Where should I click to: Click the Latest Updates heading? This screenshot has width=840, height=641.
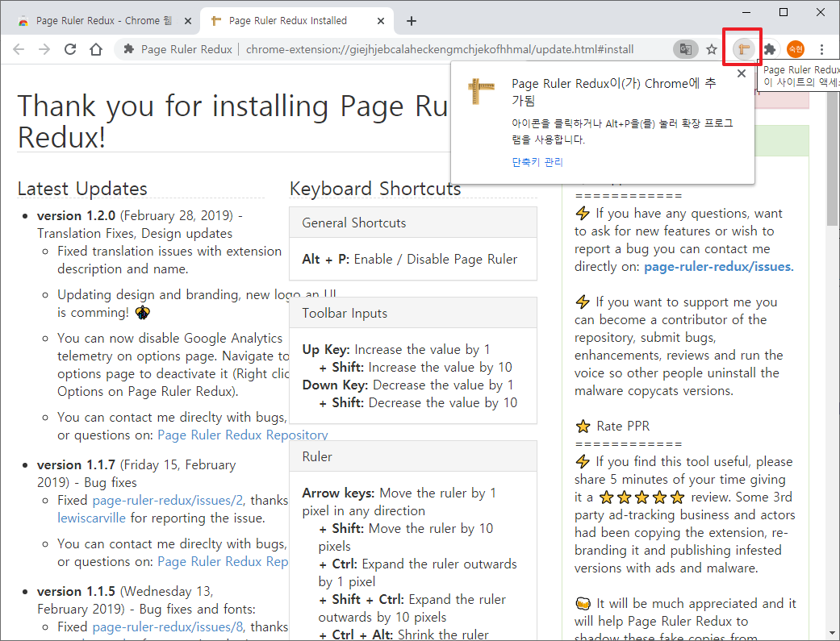(x=82, y=189)
